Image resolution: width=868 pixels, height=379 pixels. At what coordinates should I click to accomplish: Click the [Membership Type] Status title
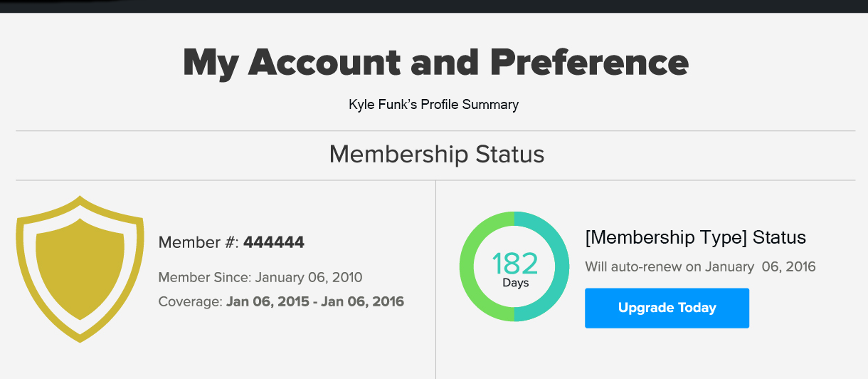695,237
